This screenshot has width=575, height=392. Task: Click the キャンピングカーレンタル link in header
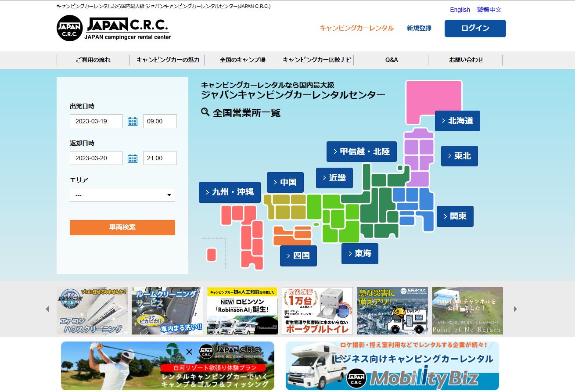click(x=357, y=28)
